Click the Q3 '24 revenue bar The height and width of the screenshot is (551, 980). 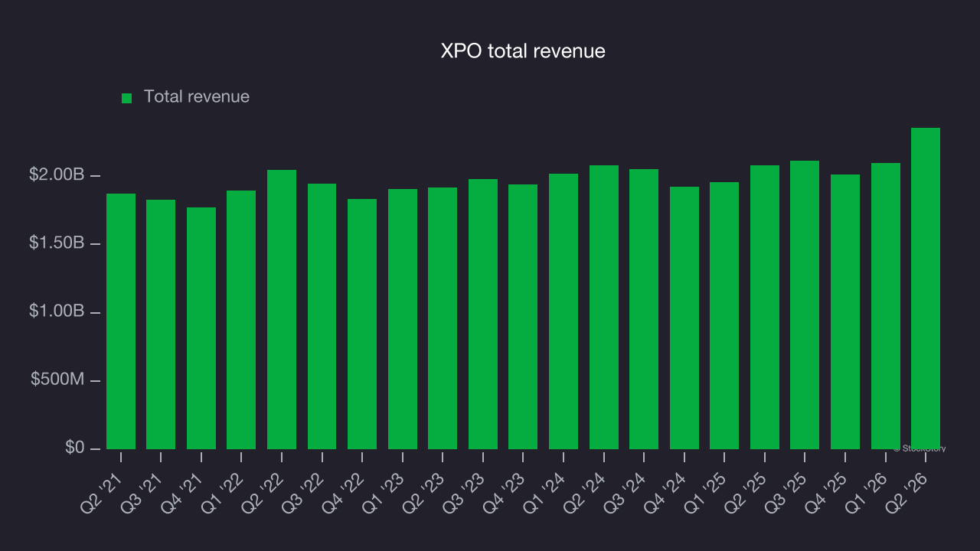644,309
